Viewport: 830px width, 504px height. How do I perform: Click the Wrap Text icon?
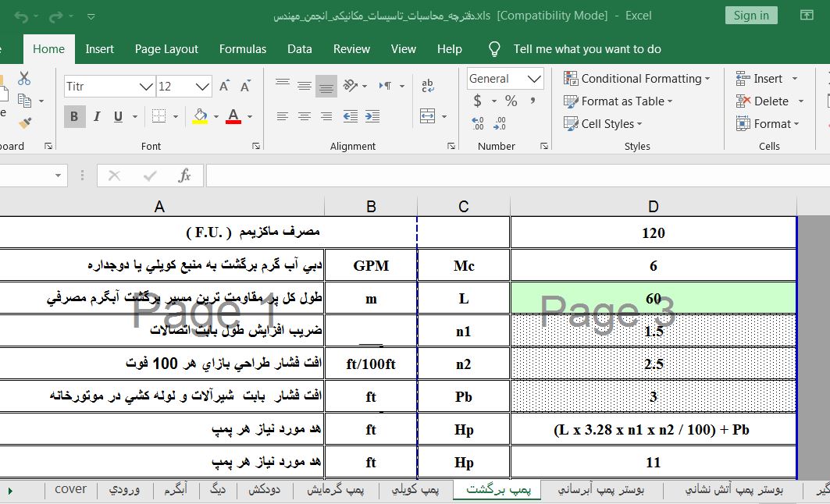click(428, 86)
